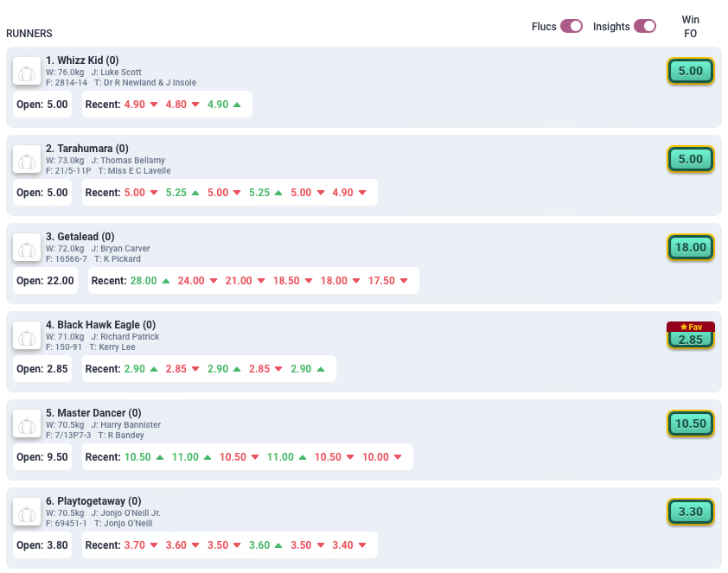Click Black Hawk Eagle silks icon
Screen dimensions: 728x573
27,335
